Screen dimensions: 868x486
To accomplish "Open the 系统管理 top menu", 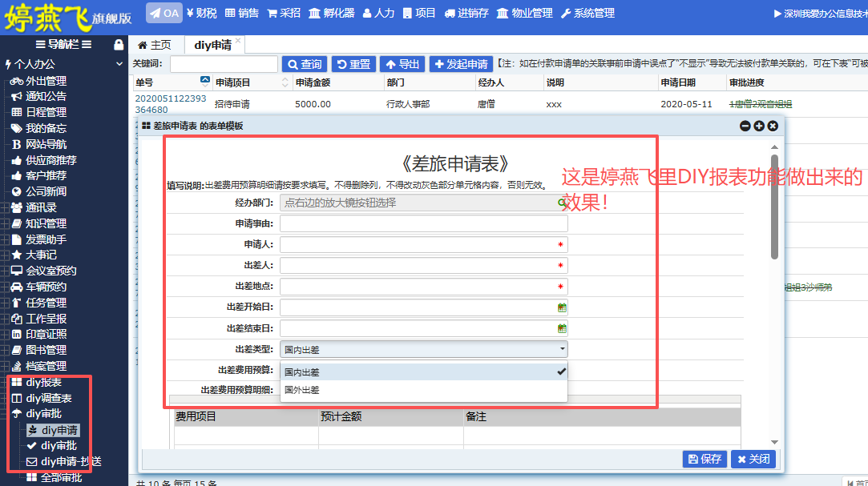I will tap(588, 14).
